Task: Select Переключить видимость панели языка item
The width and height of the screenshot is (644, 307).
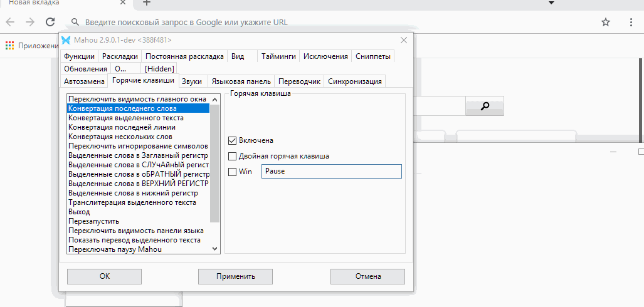Action: (139, 231)
